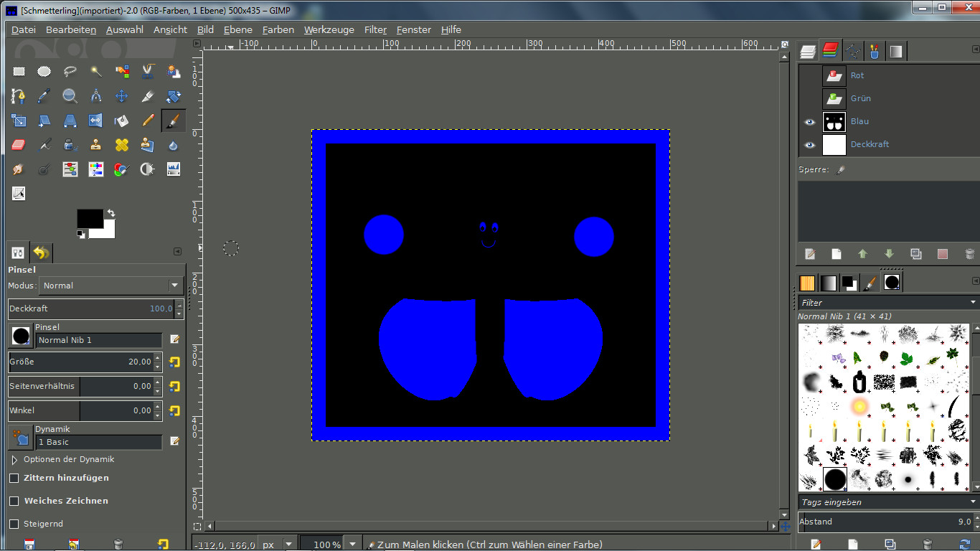This screenshot has width=980, height=551.
Task: Click the Normal Nib 1 brush name field
Action: 99,340
